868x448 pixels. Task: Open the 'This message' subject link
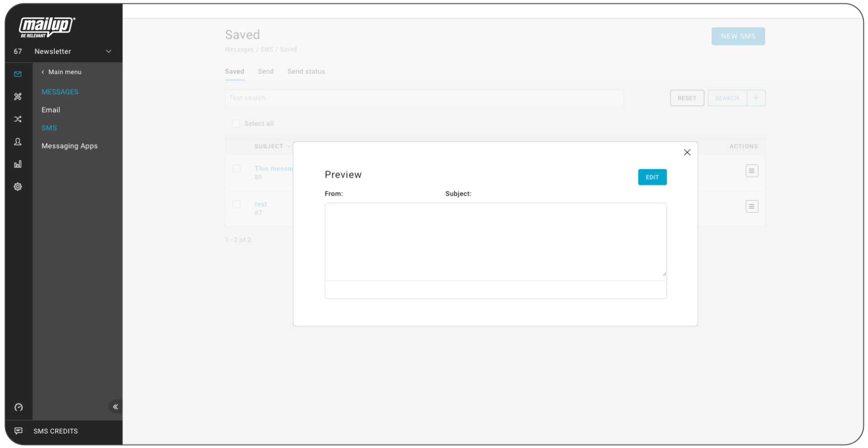[x=274, y=168]
